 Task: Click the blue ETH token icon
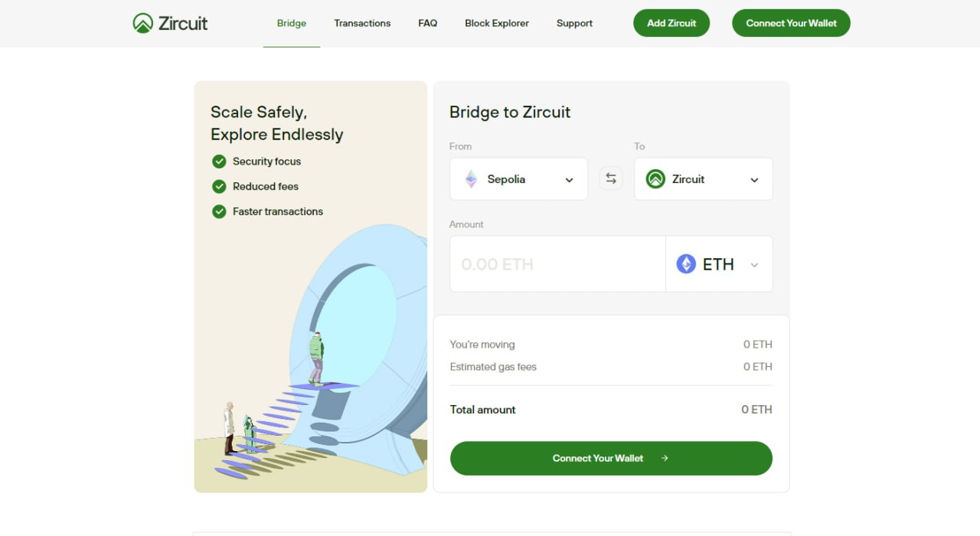(686, 264)
